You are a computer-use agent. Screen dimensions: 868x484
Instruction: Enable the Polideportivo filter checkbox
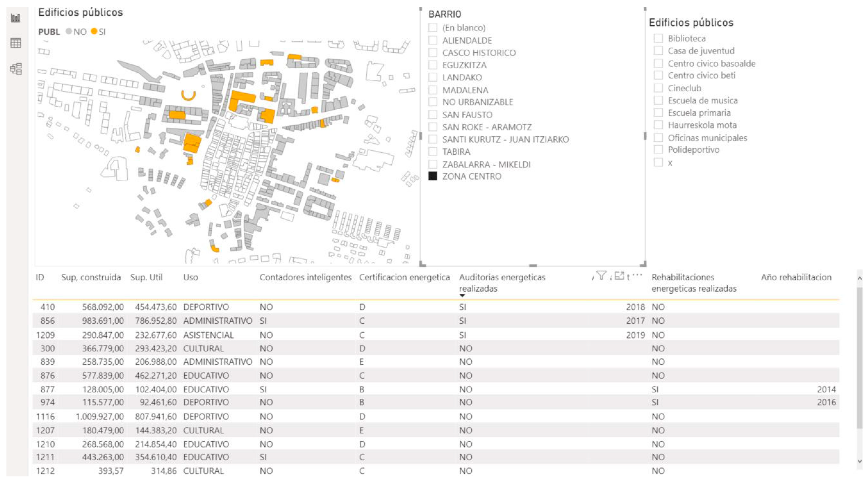(658, 149)
